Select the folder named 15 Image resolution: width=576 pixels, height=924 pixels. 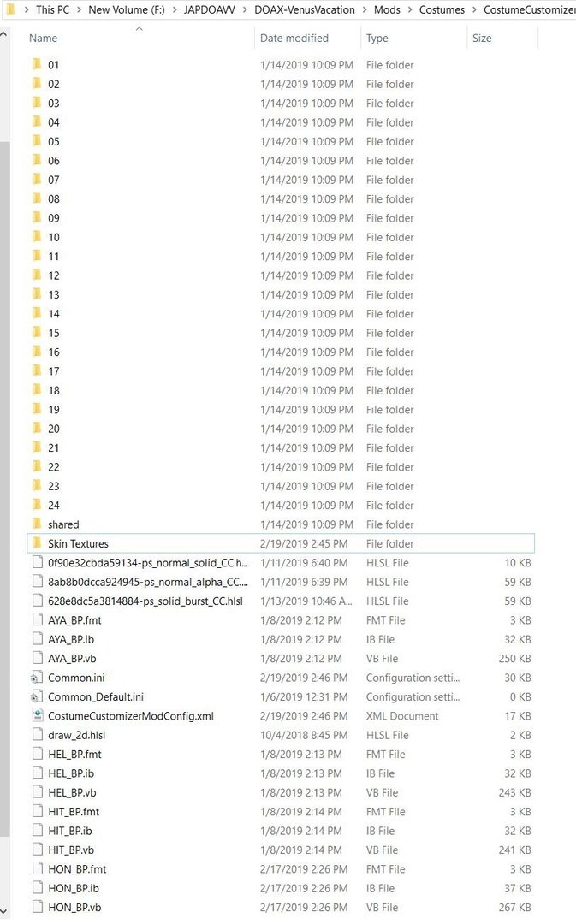pyautogui.click(x=54, y=333)
